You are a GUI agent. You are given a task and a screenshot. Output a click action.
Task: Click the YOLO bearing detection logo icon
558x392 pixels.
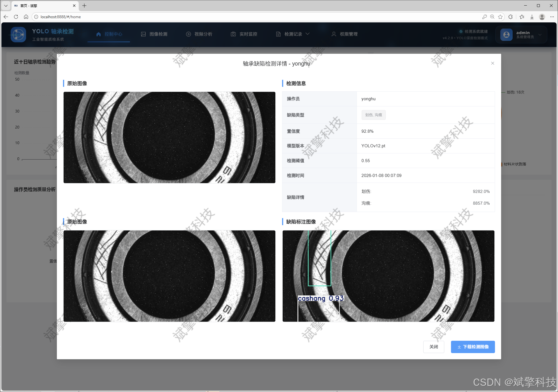click(18, 35)
